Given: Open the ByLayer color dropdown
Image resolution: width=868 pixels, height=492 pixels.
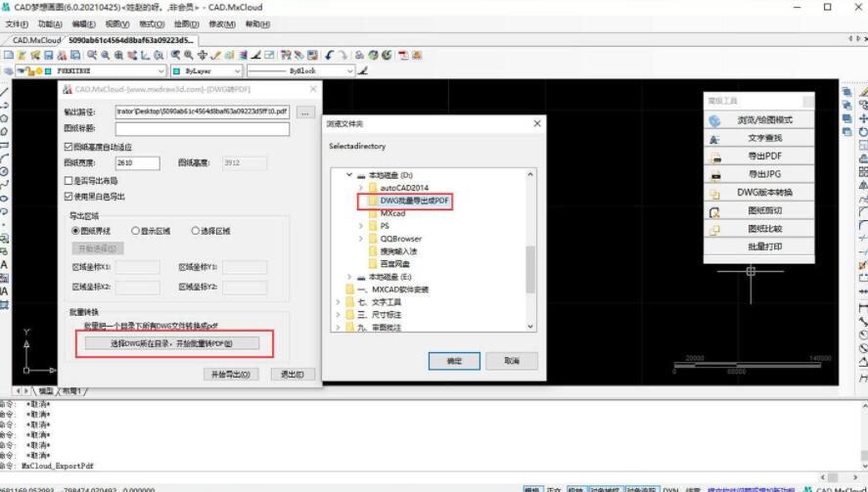Looking at the screenshot, I should (x=237, y=71).
